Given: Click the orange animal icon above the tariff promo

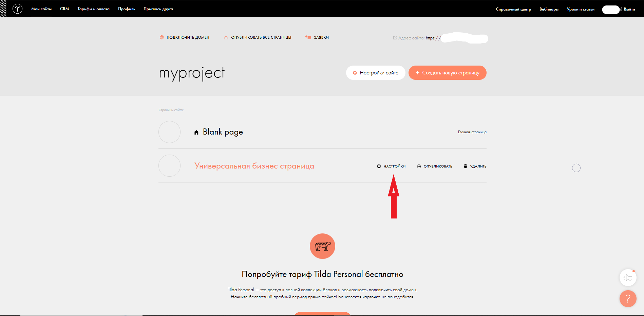Looking at the screenshot, I should point(322,246).
